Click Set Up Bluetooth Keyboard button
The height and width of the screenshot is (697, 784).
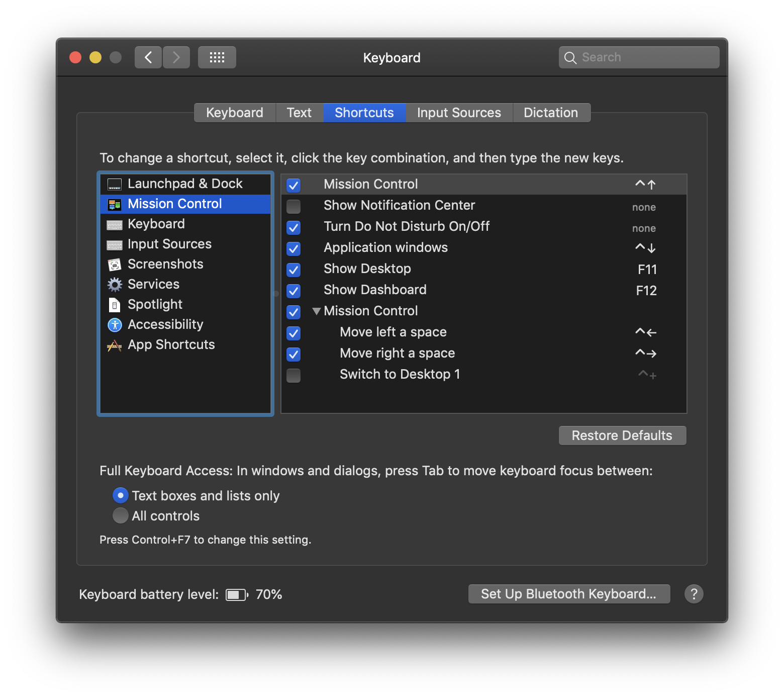[569, 594]
